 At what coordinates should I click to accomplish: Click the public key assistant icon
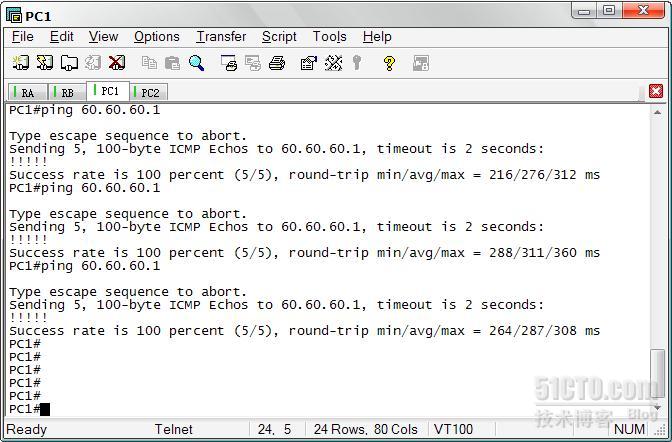[x=357, y=63]
